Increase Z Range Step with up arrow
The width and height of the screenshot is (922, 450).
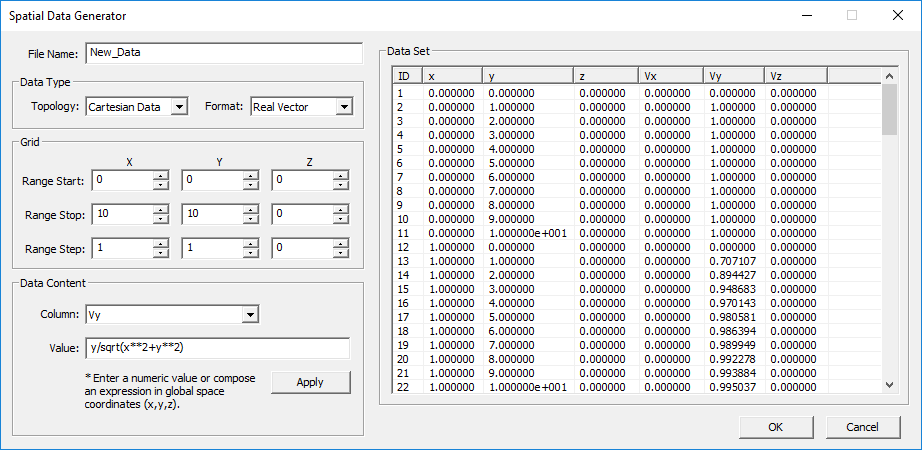pos(340,244)
